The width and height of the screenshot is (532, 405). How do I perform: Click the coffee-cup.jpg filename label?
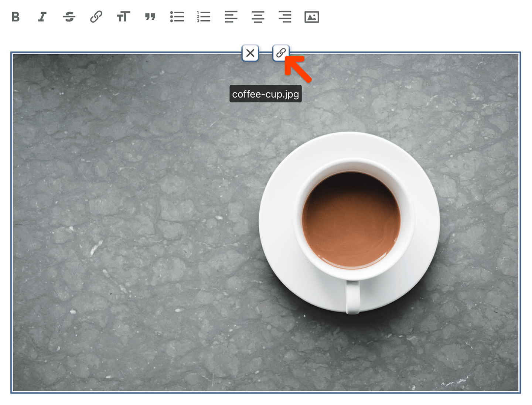click(x=266, y=94)
